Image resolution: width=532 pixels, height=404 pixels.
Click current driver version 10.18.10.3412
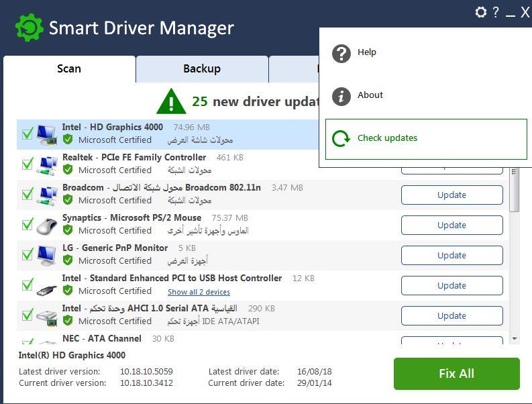146,383
